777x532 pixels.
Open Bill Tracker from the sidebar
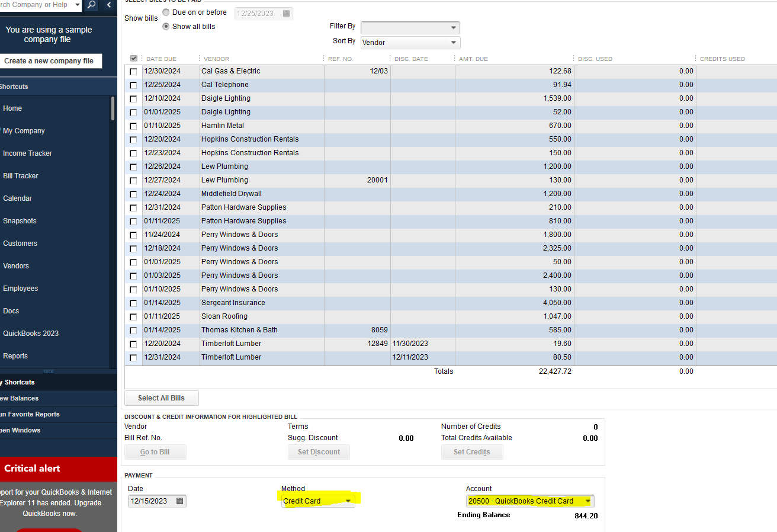(x=21, y=176)
